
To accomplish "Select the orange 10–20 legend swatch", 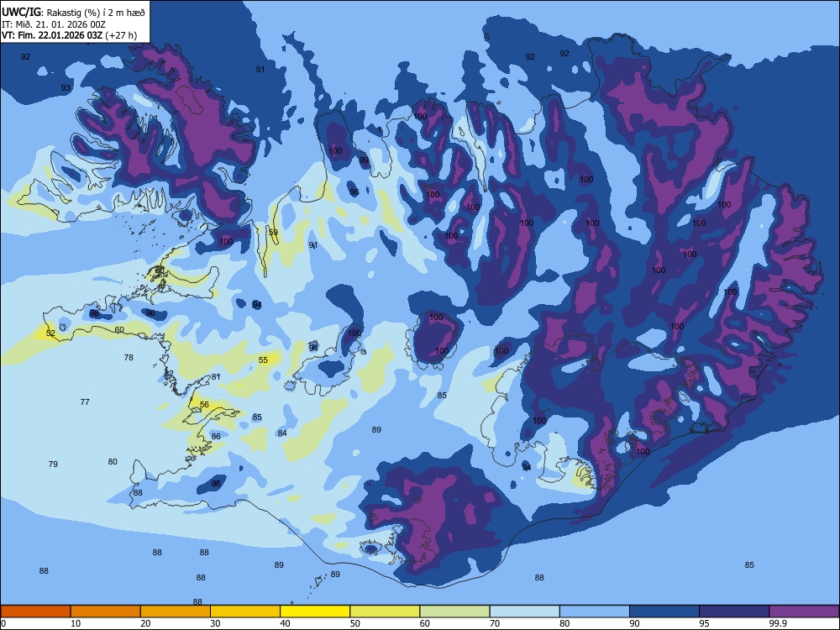I will (x=106, y=612).
